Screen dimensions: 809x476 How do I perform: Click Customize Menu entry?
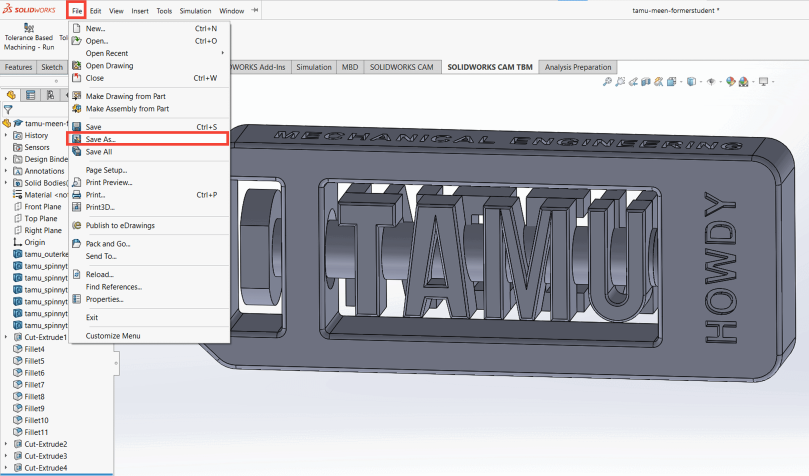pyautogui.click(x=150, y=336)
